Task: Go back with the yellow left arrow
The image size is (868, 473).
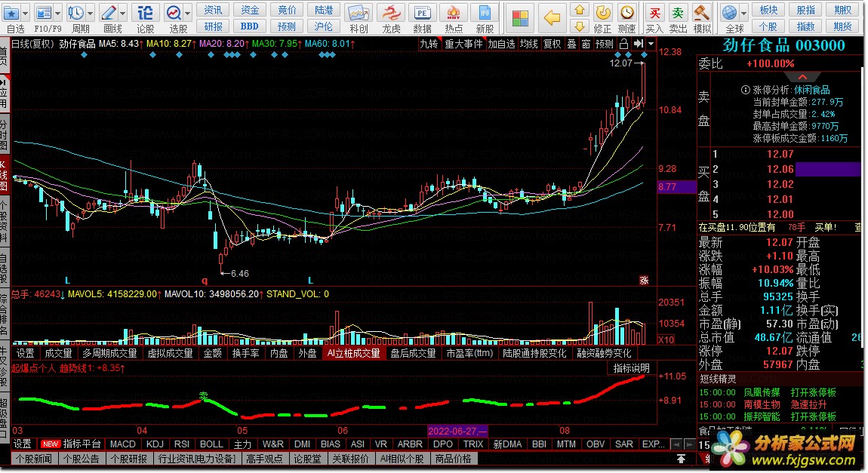Action: coord(552,18)
